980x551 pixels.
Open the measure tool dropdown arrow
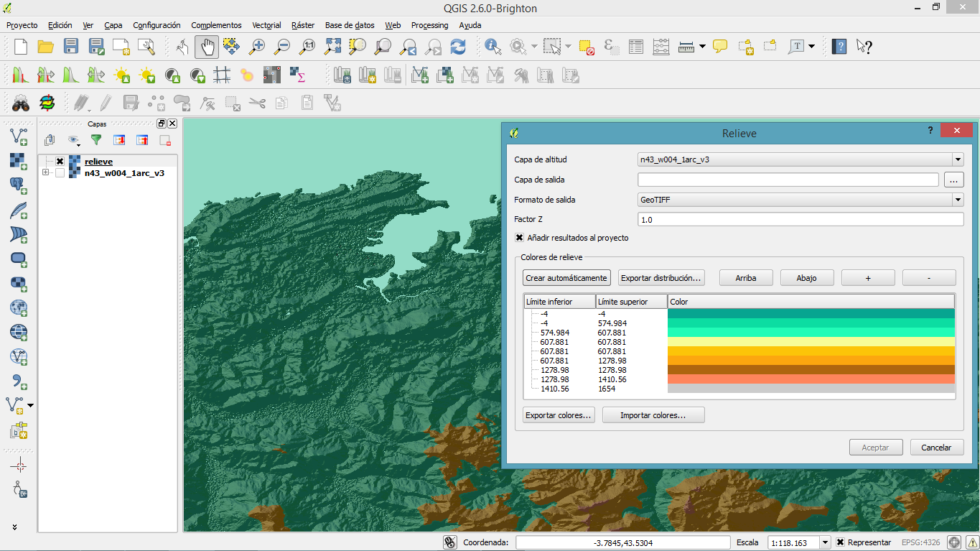(x=702, y=47)
